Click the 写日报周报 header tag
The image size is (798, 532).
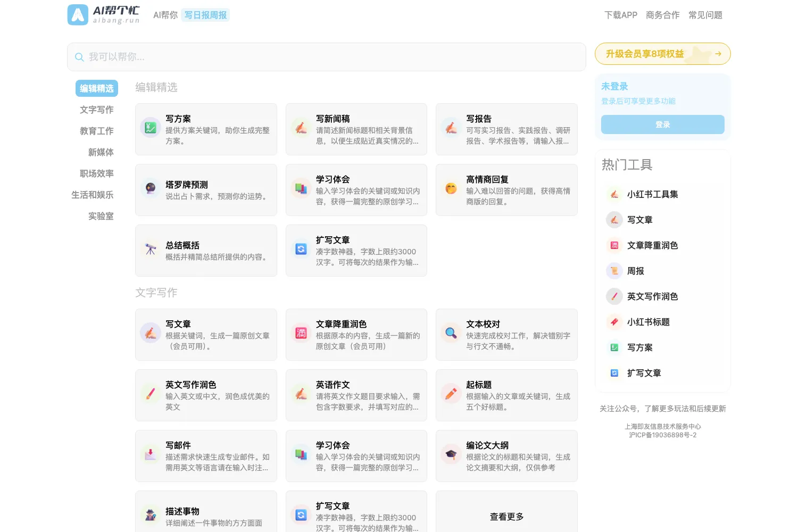pyautogui.click(x=205, y=15)
